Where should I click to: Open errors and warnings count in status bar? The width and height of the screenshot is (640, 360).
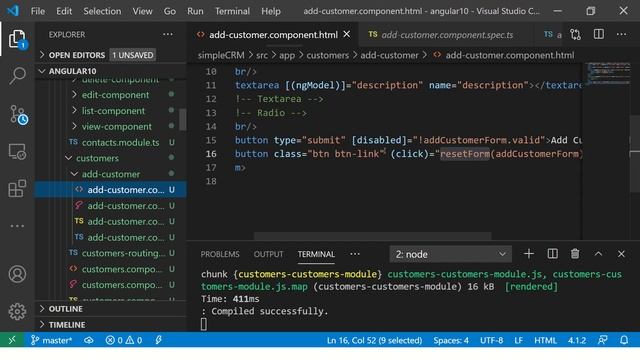[124, 340]
